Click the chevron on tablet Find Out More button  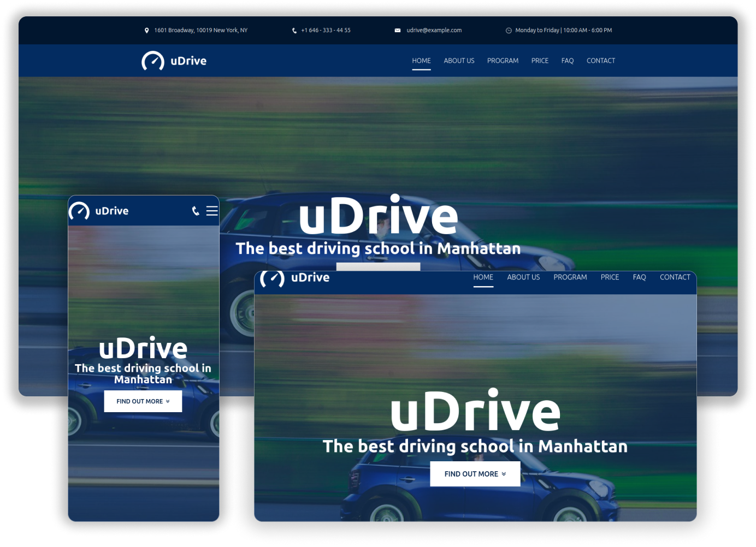(x=504, y=474)
